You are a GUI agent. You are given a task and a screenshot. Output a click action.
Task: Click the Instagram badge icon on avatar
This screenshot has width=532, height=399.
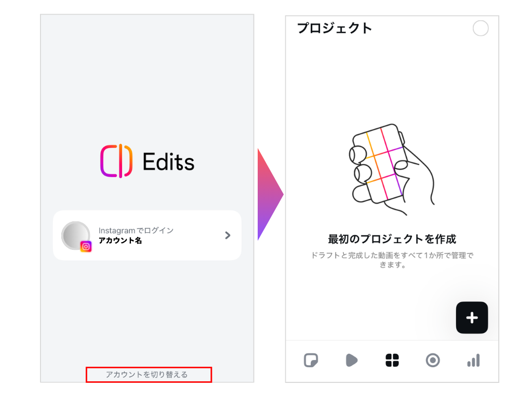coord(86,247)
